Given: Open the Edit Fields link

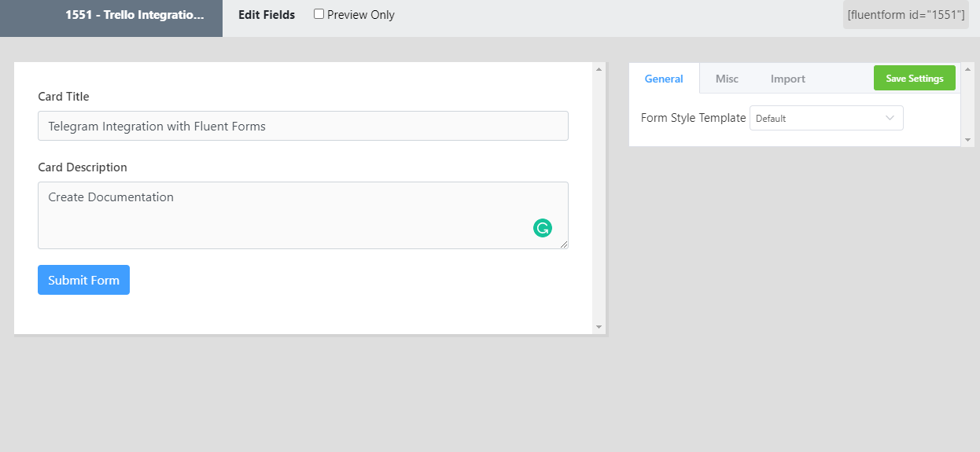Looking at the screenshot, I should coord(267,15).
